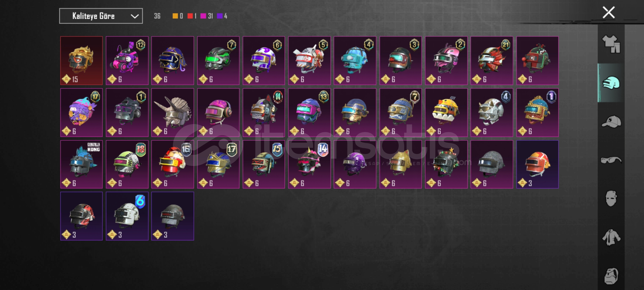644x290 pixels.
Task: Expand the Kaliteye Göre sort dropdown
Action: coord(101,16)
